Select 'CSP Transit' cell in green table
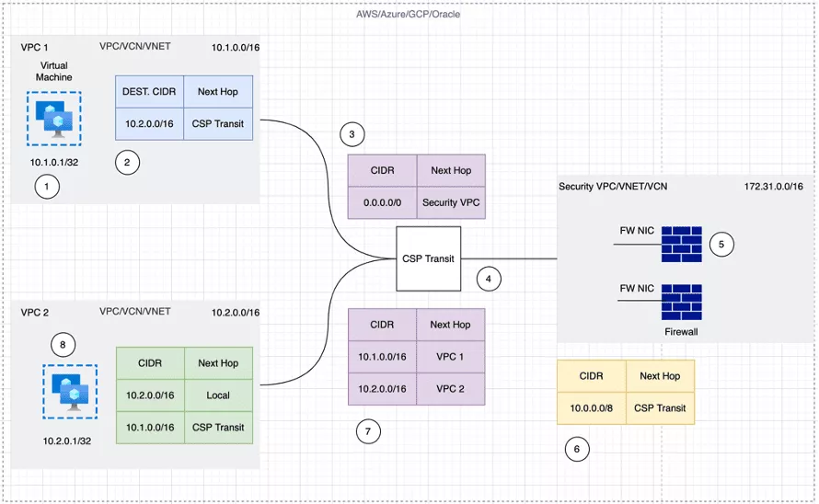 (218, 428)
